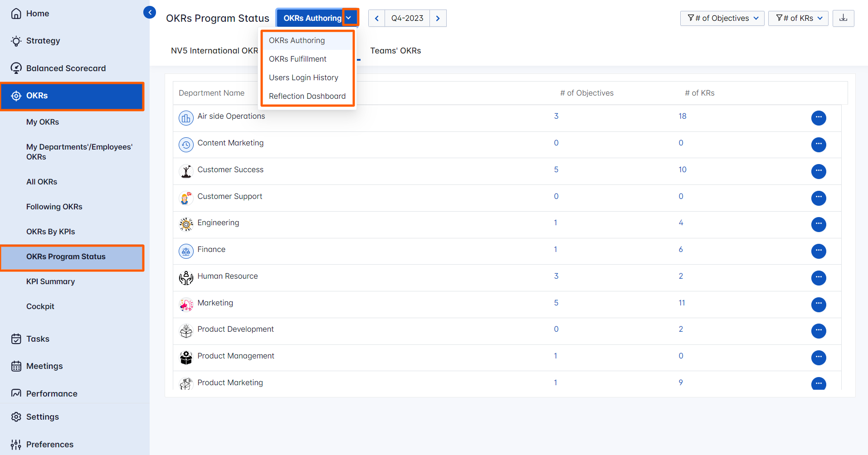The image size is (868, 455).
Task: Toggle the OKRs Authoring dropdown chevron
Action: pyautogui.click(x=349, y=18)
